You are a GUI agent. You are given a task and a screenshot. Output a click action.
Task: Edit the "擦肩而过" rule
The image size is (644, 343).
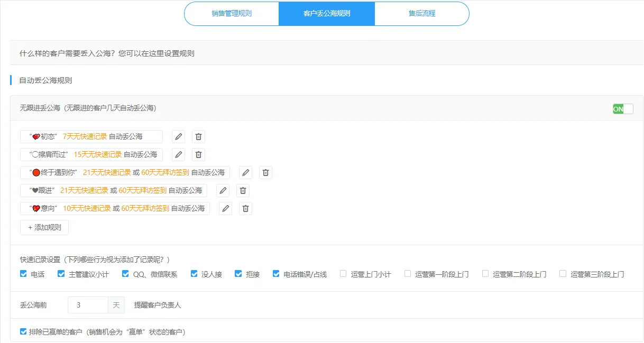[x=178, y=154]
